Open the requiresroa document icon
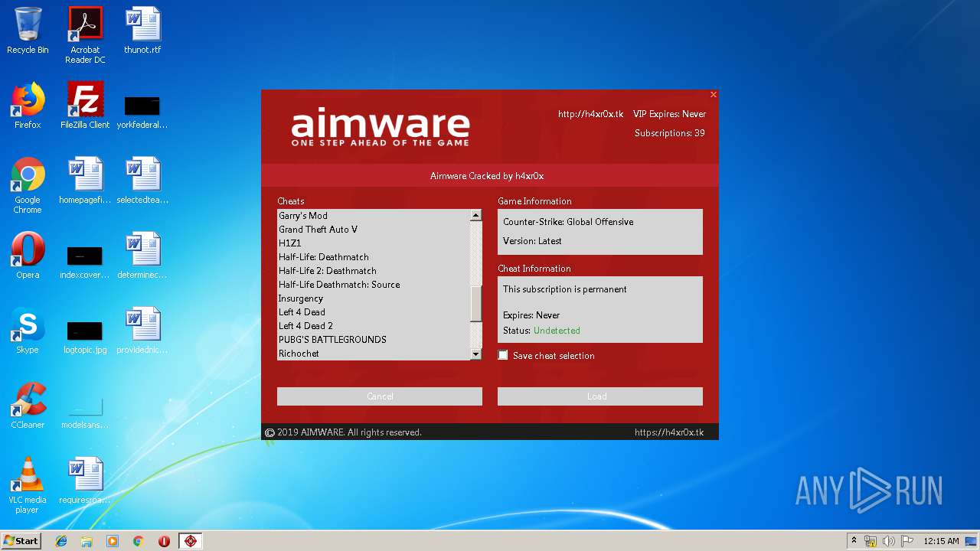 85,481
